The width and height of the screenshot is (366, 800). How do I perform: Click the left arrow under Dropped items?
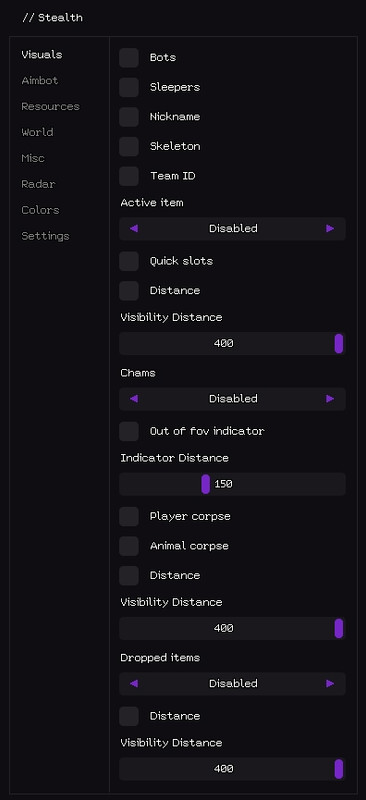[x=134, y=683]
